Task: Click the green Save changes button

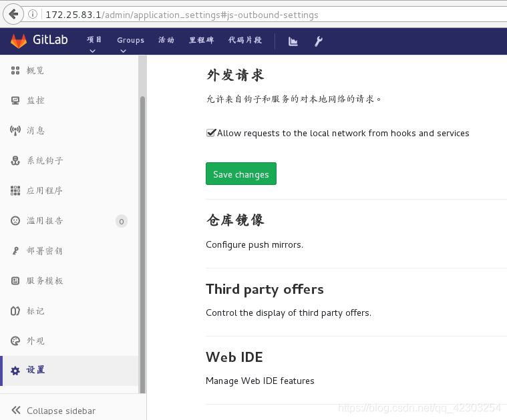Action: tap(241, 174)
